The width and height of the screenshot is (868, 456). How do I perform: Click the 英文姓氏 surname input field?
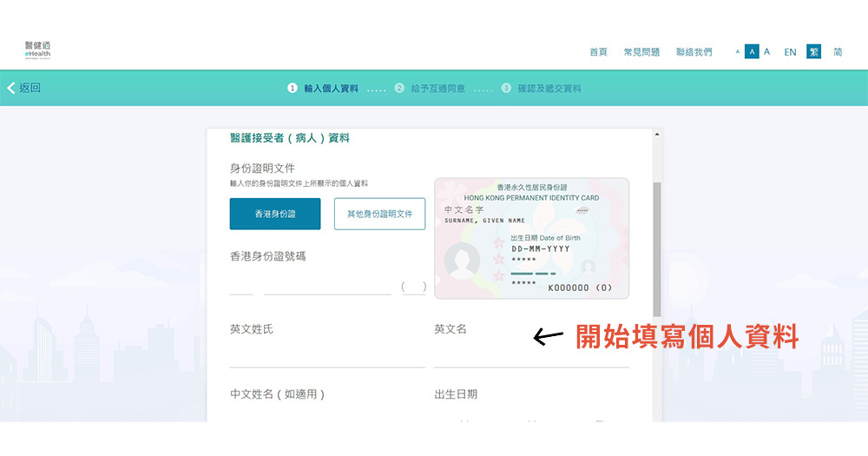point(326,356)
